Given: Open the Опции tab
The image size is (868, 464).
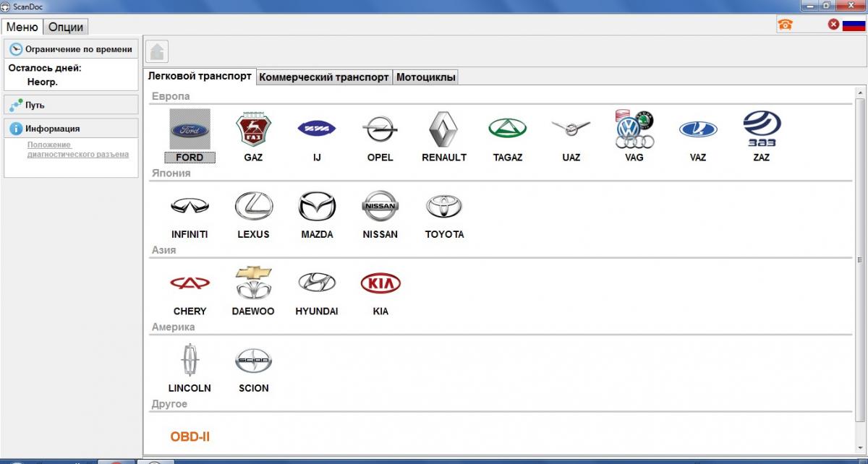Looking at the screenshot, I should point(66,27).
